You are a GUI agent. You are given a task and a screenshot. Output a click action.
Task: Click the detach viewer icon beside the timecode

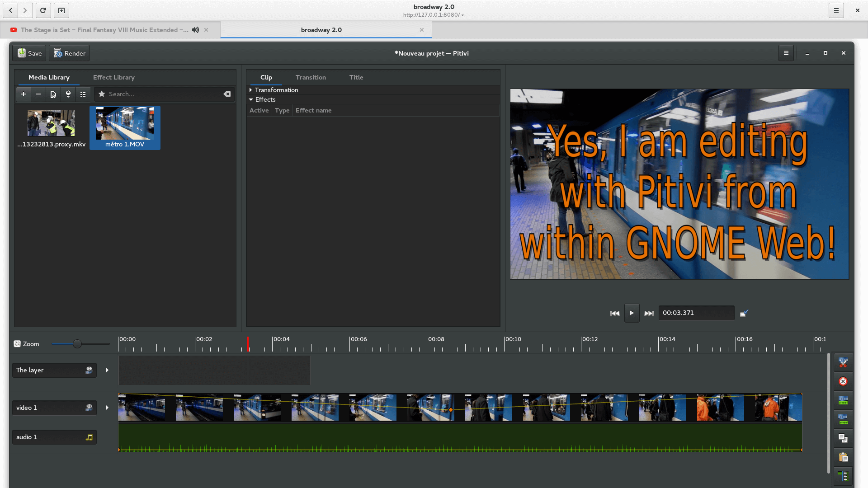coord(744,313)
